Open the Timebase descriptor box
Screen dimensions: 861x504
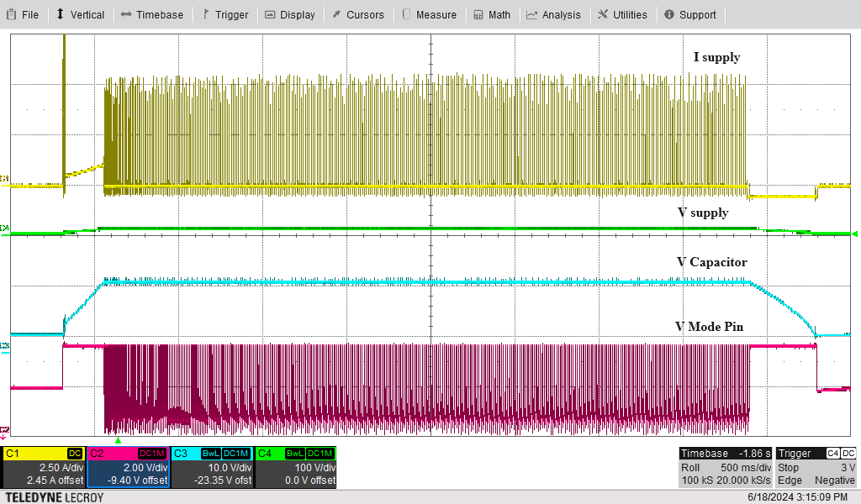[x=725, y=467]
